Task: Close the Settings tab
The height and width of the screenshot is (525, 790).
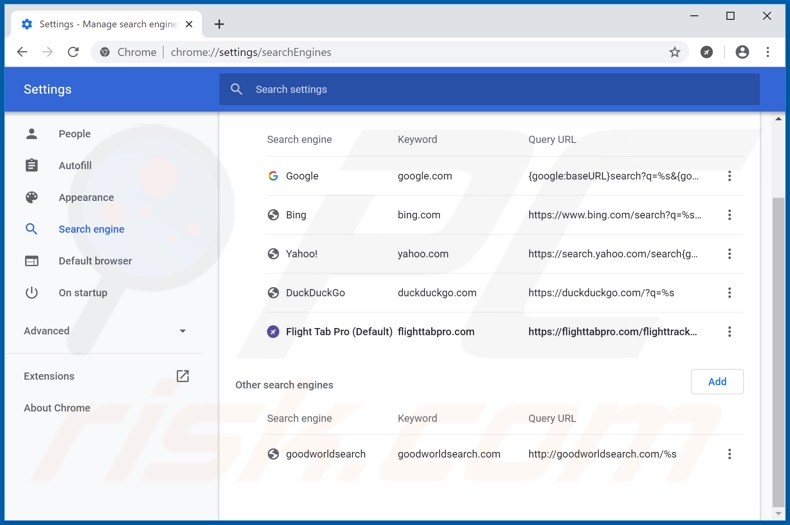Action: [189, 24]
